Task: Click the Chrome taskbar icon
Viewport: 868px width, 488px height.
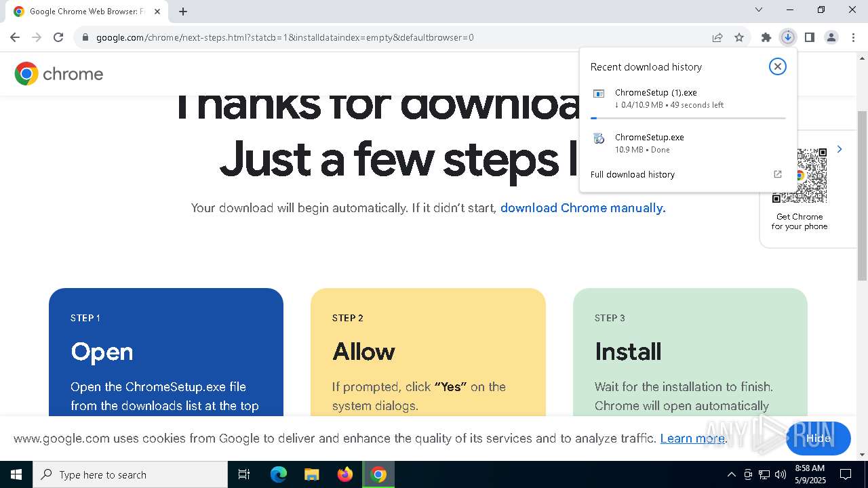Action: [378, 474]
